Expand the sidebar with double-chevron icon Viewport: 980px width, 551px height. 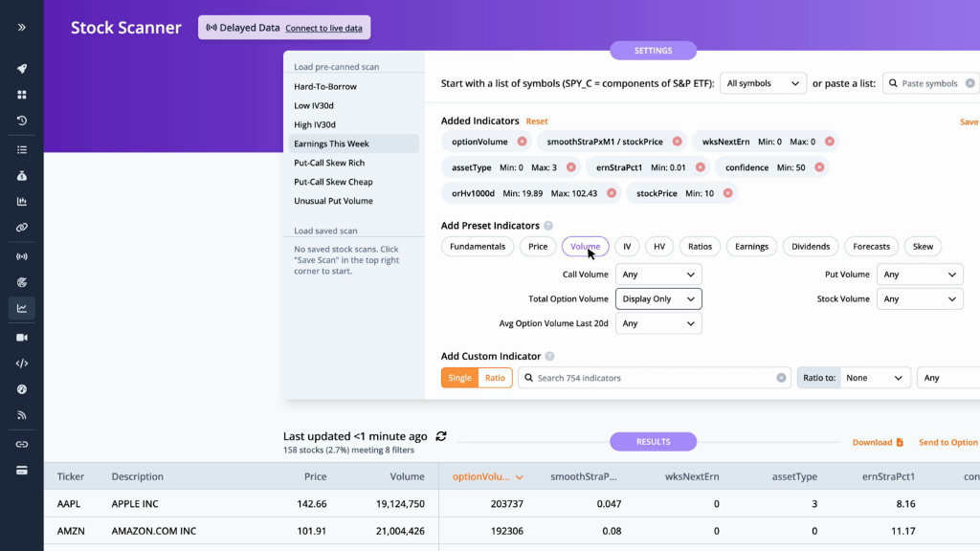tap(21, 28)
